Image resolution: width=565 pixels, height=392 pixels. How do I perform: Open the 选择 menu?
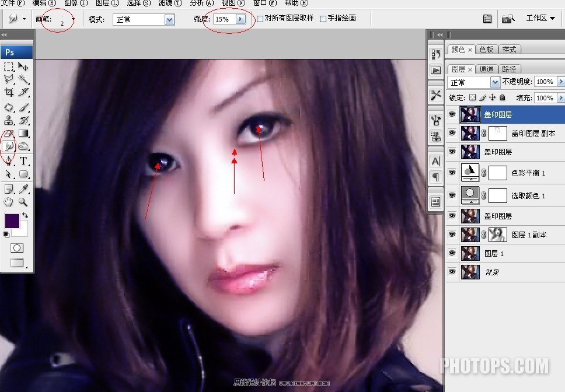point(139,3)
